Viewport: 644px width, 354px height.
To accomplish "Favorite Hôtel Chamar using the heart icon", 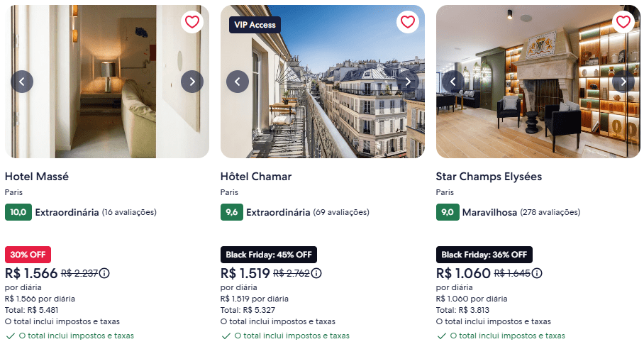I will pos(408,22).
